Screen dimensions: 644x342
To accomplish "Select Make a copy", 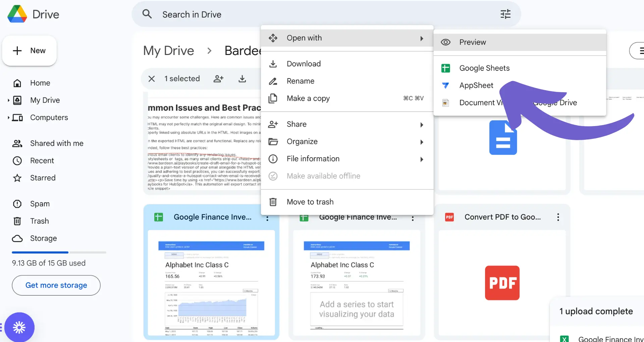I will 347,98.
